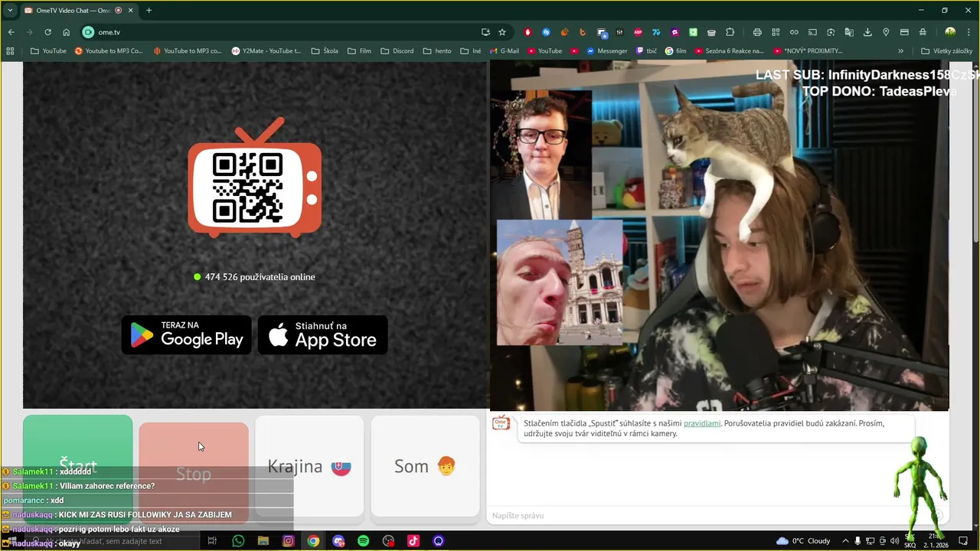Click the browser back arrow
The width and height of the screenshot is (980, 551).
11,32
